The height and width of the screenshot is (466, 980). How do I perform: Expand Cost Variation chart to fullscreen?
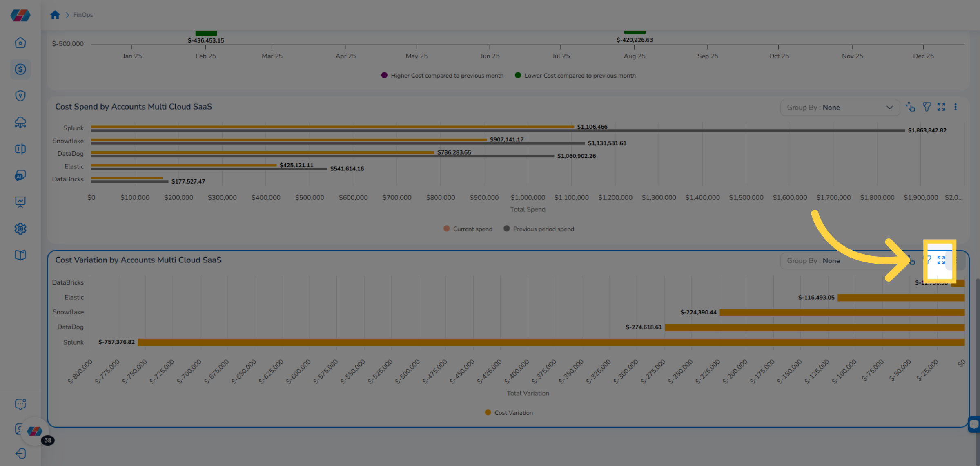(941, 260)
